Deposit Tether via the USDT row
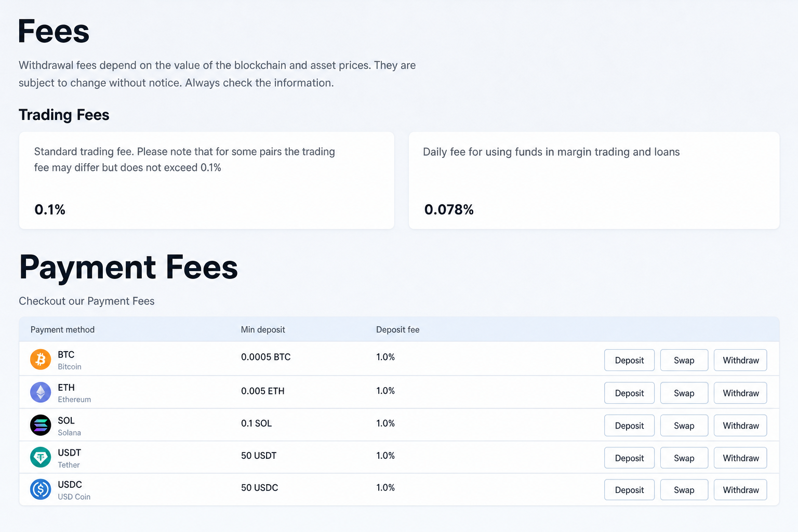This screenshot has height=532, width=798. coord(629,458)
